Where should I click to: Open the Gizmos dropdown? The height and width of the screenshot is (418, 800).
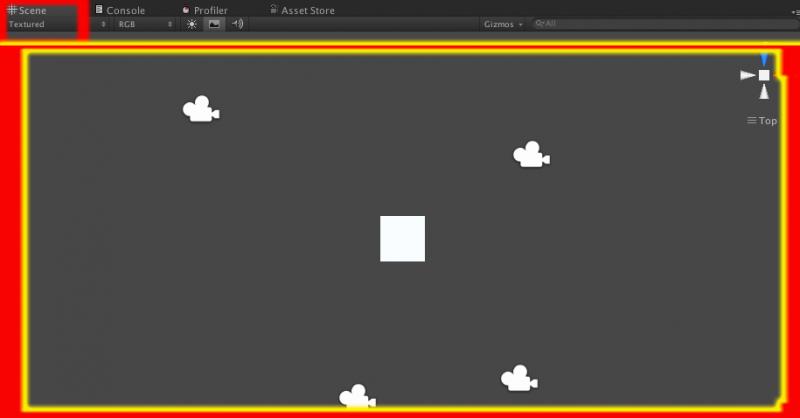pos(503,24)
